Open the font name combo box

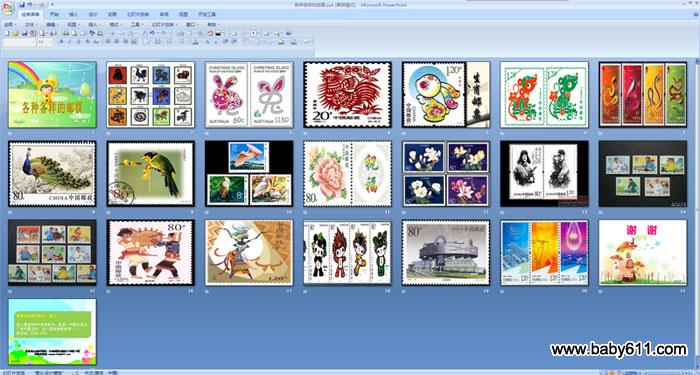pos(19,42)
